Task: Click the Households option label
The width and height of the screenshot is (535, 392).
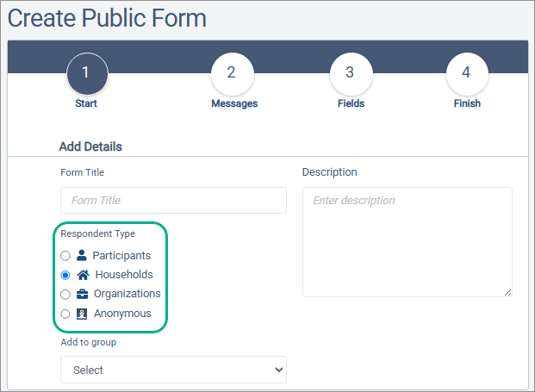Action: tap(124, 275)
